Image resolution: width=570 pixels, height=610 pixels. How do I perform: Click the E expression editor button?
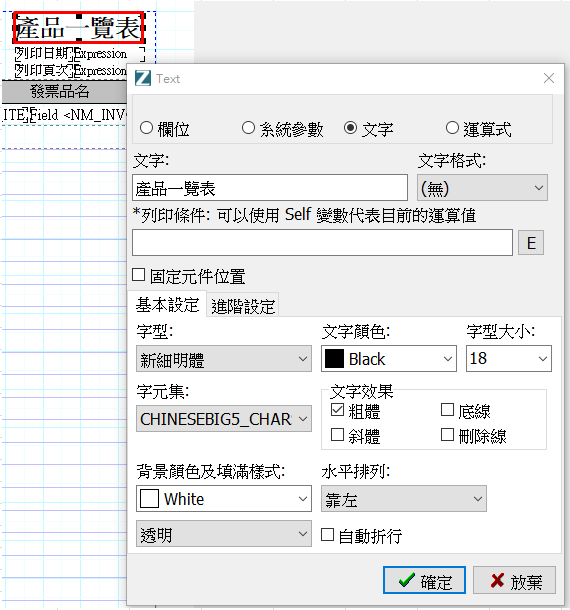click(x=531, y=243)
